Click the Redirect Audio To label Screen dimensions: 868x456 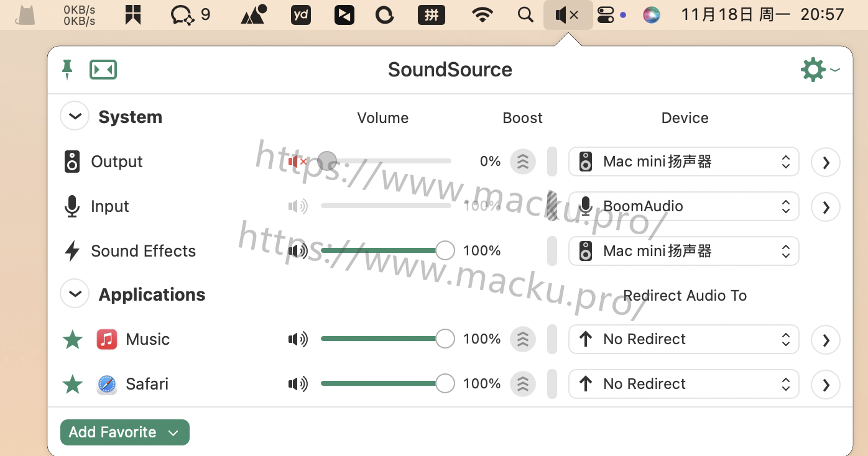click(685, 296)
